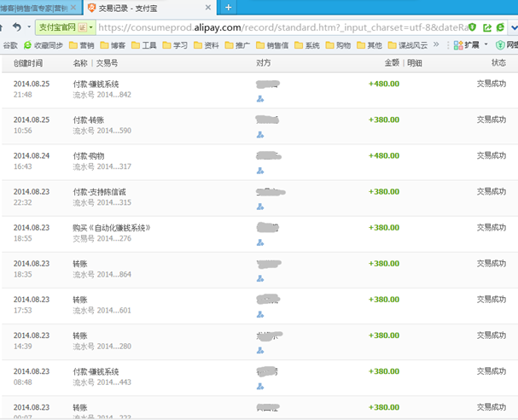This screenshot has height=420, width=518.
Task: Click contact icon in 08.23 14:39 row
Action: tap(260, 350)
